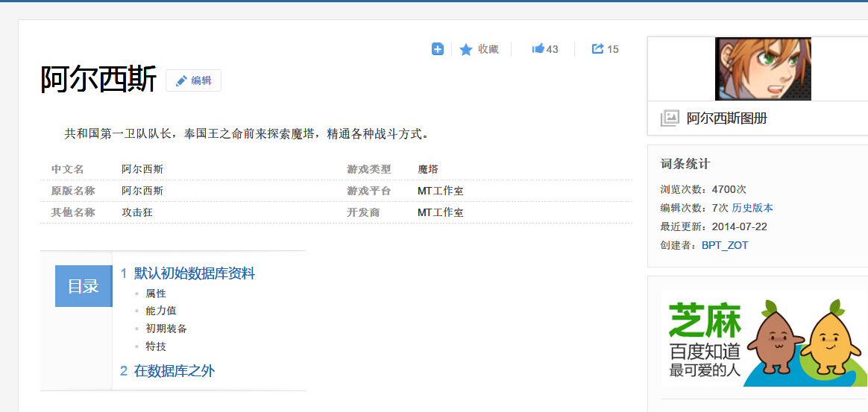Click the 原版名称 field label

coord(72,191)
